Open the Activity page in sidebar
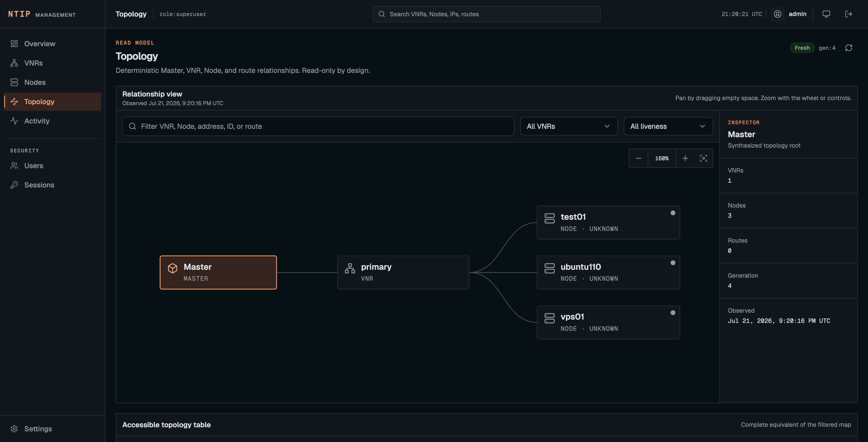Image resolution: width=868 pixels, height=442 pixels. click(x=53, y=121)
